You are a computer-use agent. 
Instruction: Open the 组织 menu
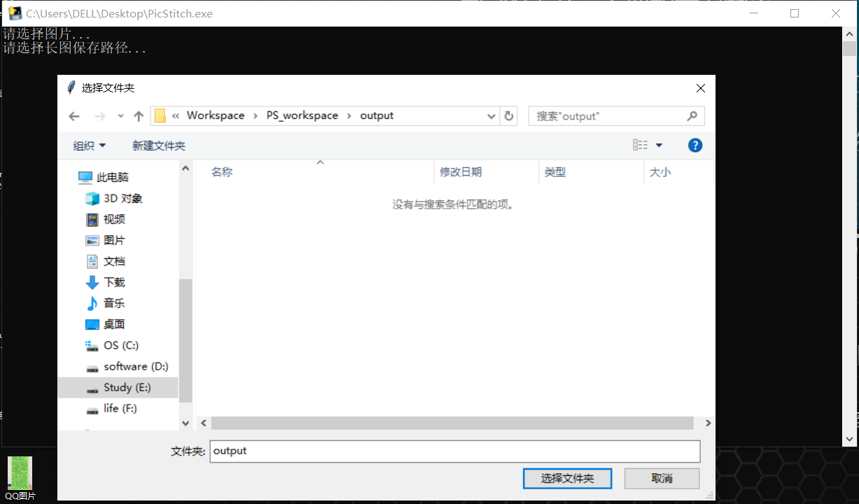click(90, 146)
